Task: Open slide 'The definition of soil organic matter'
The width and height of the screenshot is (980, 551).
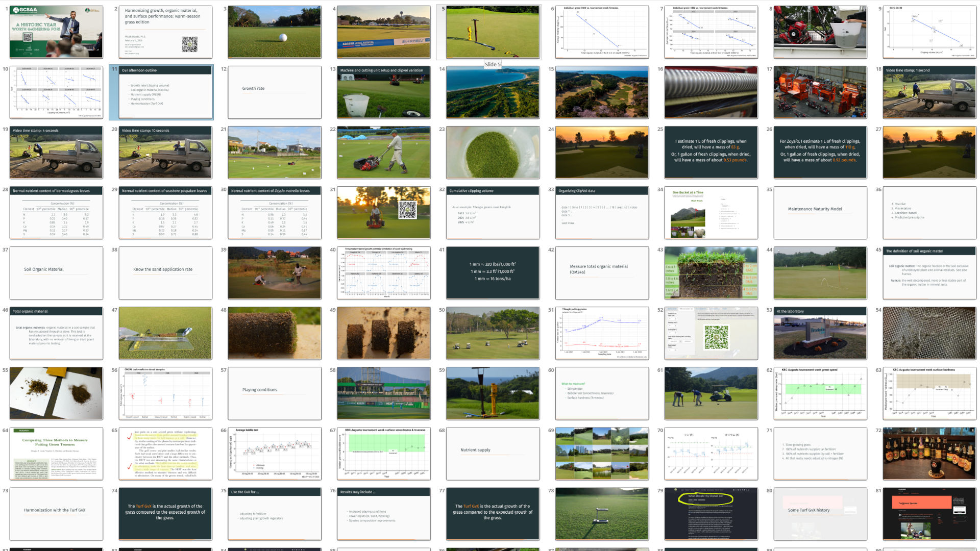Action: (x=928, y=272)
